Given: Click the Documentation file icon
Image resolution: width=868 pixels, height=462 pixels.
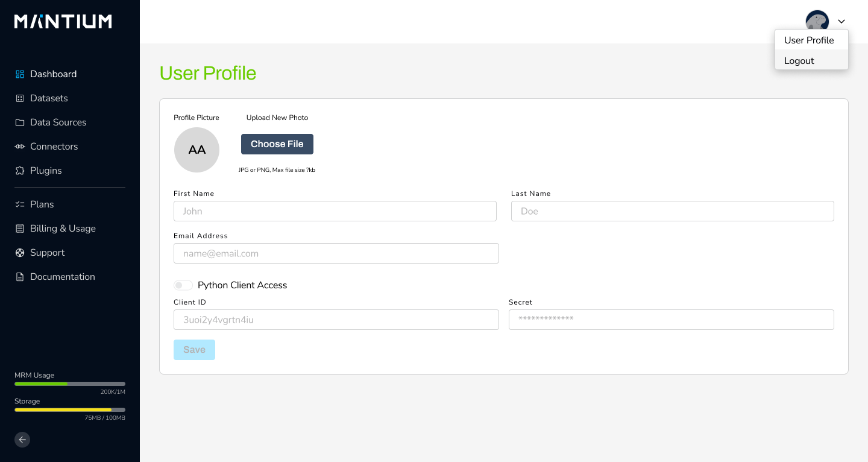Looking at the screenshot, I should [20, 277].
